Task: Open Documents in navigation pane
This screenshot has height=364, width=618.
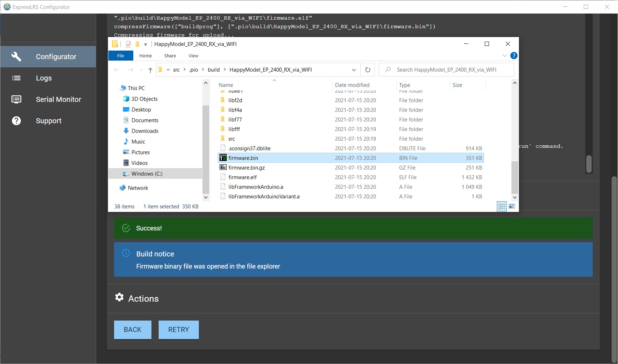Action: 140,120
